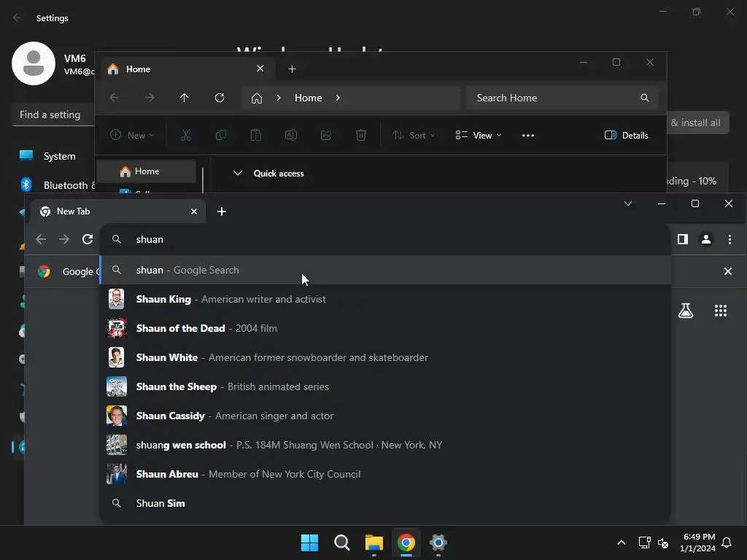Click the Rename icon in Explorer toolbar
The image size is (747, 560).
point(290,135)
